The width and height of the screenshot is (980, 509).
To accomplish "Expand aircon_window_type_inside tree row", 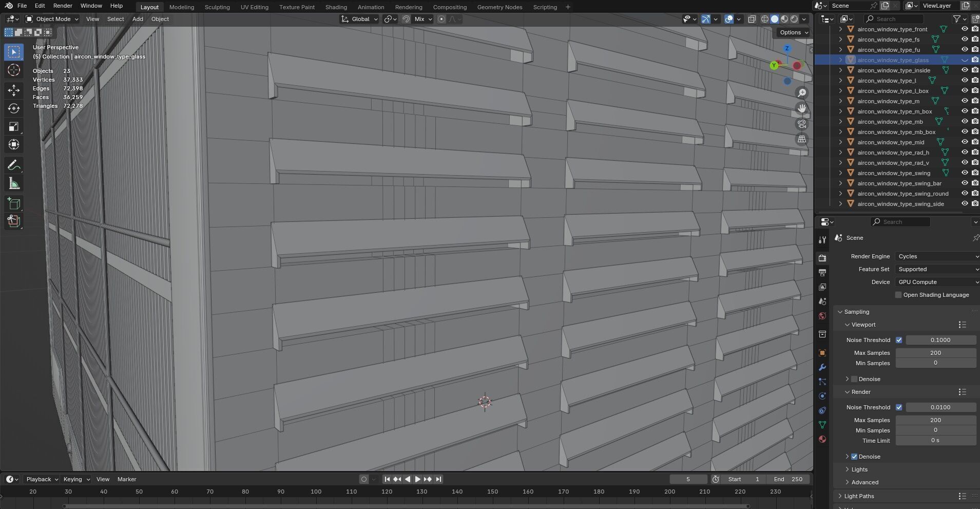I will 840,70.
